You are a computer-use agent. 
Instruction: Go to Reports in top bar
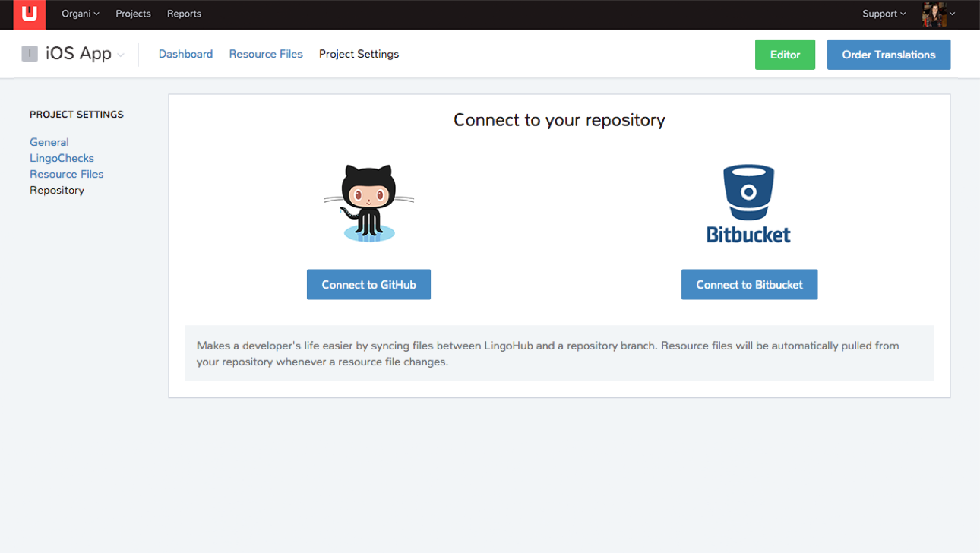(x=184, y=14)
